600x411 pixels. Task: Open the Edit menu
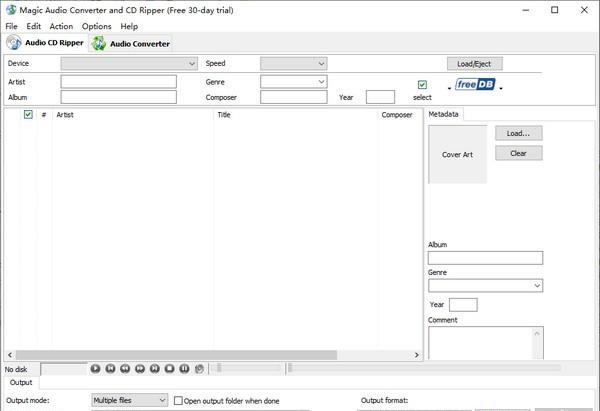coord(34,26)
